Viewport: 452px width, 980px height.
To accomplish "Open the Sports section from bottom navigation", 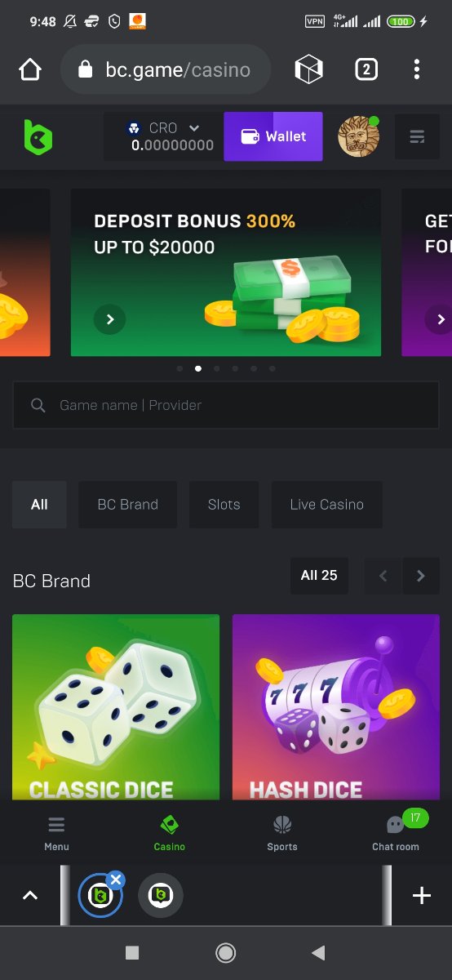I will (282, 833).
